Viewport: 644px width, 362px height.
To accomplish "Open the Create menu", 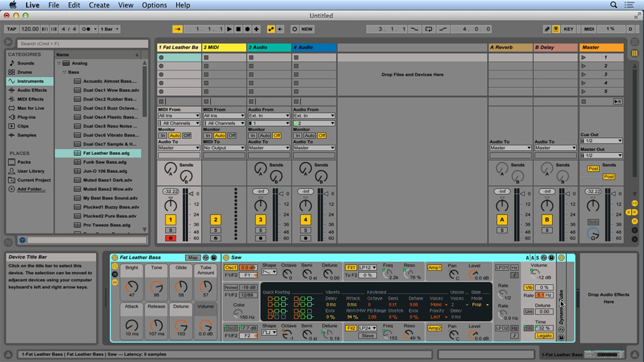I will pos(99,5).
